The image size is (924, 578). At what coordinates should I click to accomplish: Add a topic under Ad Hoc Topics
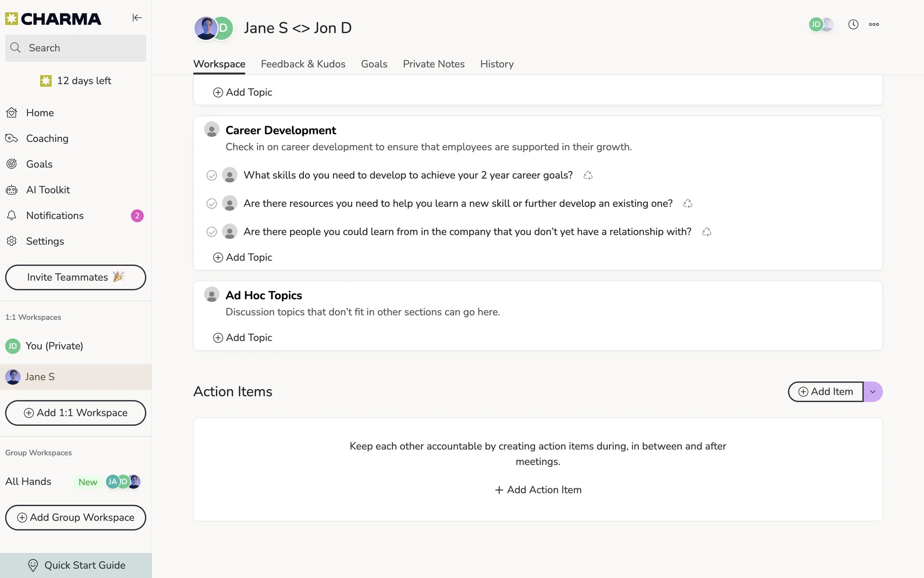click(x=243, y=338)
